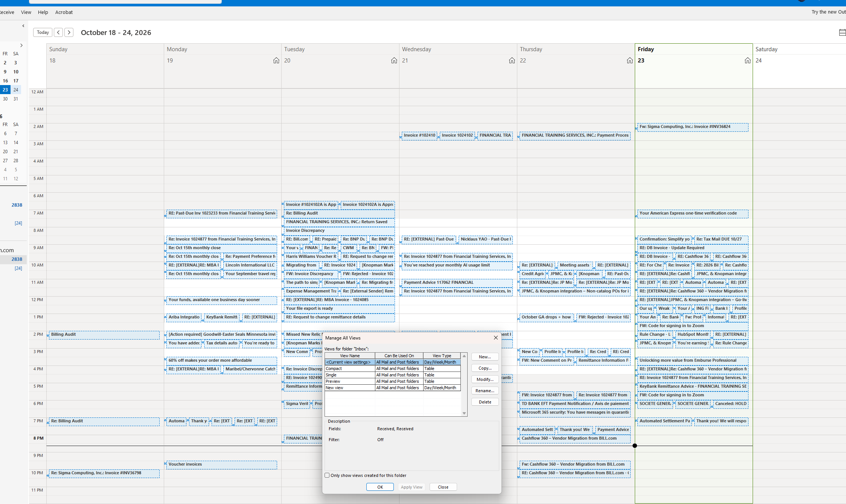Open the calendar view icon at top right
Image resolution: width=846 pixels, height=504 pixels.
pos(843,32)
